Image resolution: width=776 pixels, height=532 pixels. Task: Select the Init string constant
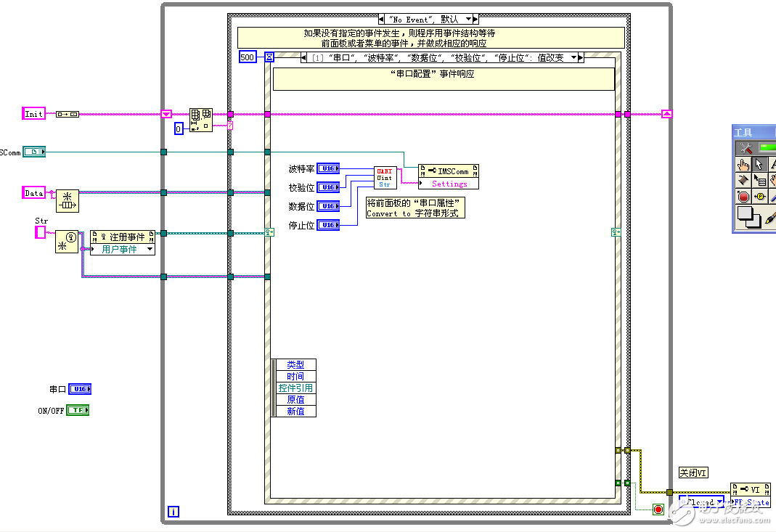(x=33, y=114)
